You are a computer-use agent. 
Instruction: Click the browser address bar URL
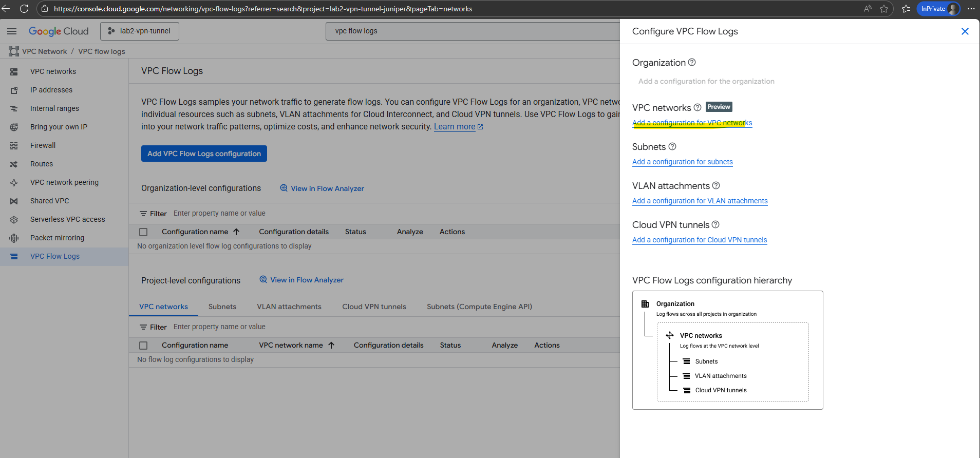click(x=263, y=9)
